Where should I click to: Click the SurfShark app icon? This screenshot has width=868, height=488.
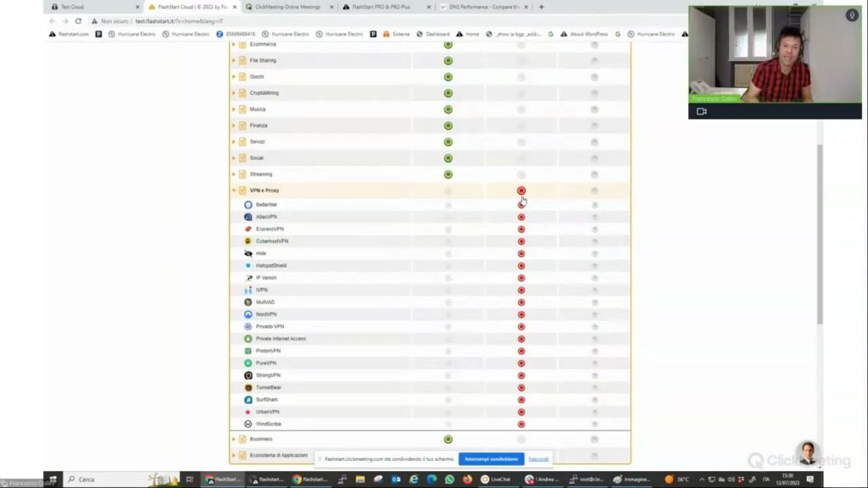(248, 400)
